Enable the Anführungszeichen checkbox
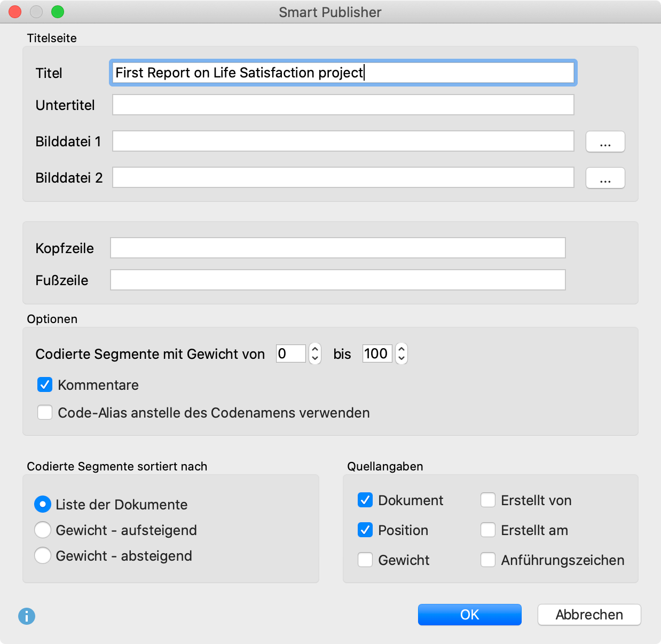Screen dimensions: 661x644 point(488,560)
